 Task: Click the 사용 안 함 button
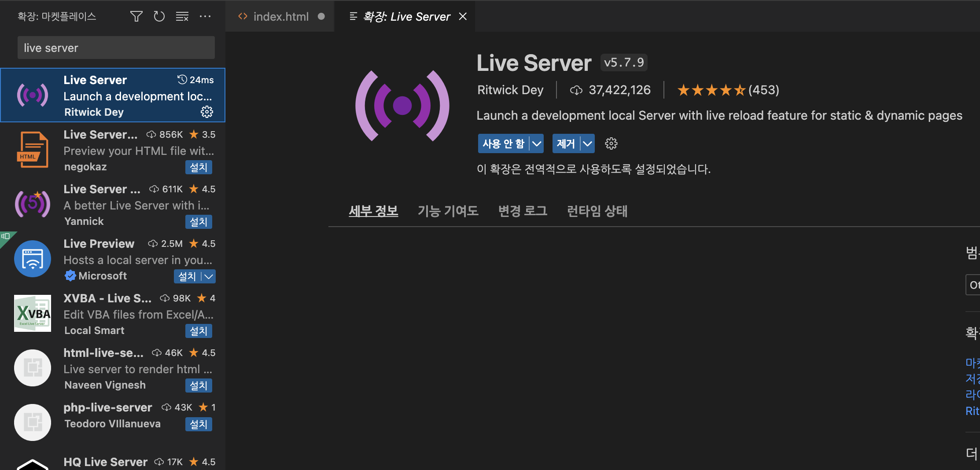[x=504, y=143]
